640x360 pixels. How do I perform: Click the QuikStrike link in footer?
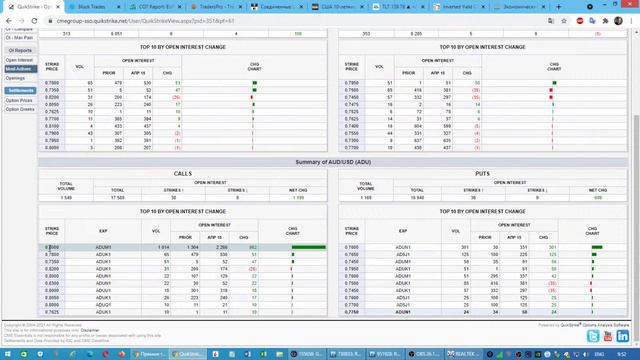[570, 325]
